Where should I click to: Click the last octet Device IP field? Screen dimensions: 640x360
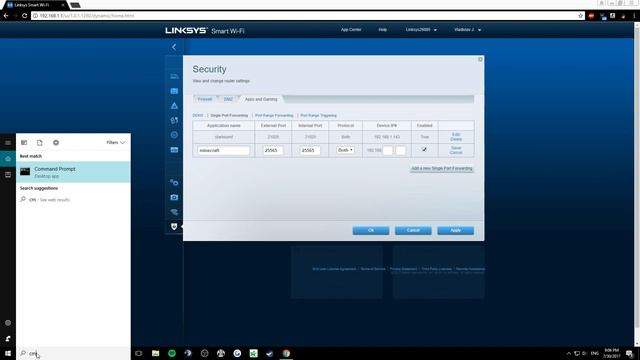(x=401, y=150)
